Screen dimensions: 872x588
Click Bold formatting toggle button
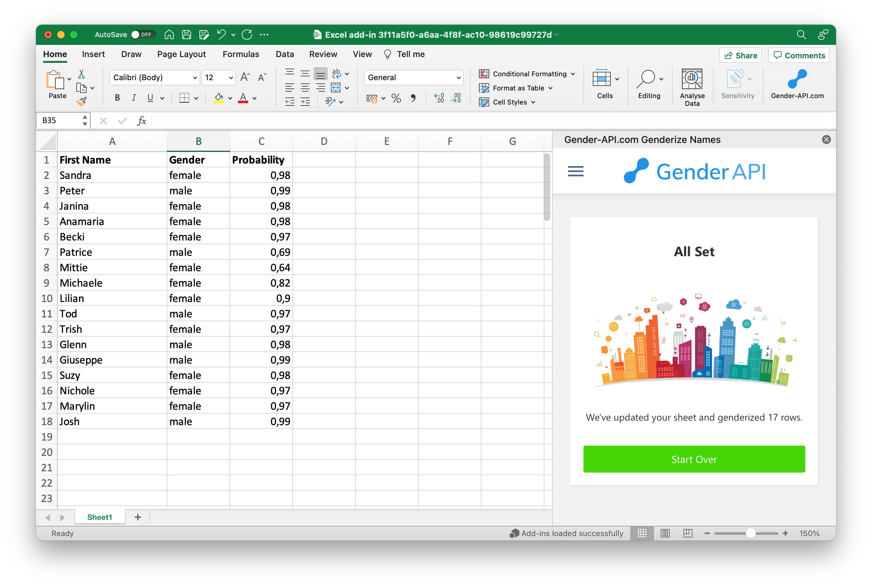point(117,98)
